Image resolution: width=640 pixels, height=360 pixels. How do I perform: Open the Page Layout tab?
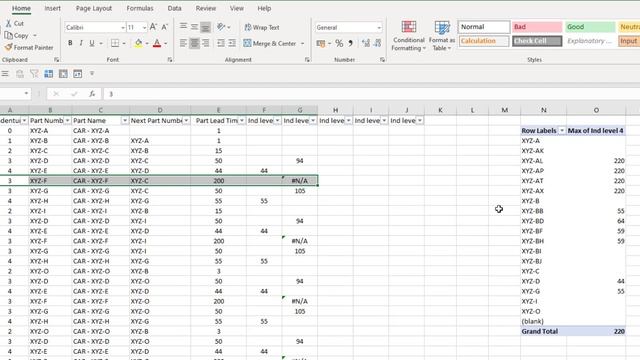pyautogui.click(x=94, y=8)
